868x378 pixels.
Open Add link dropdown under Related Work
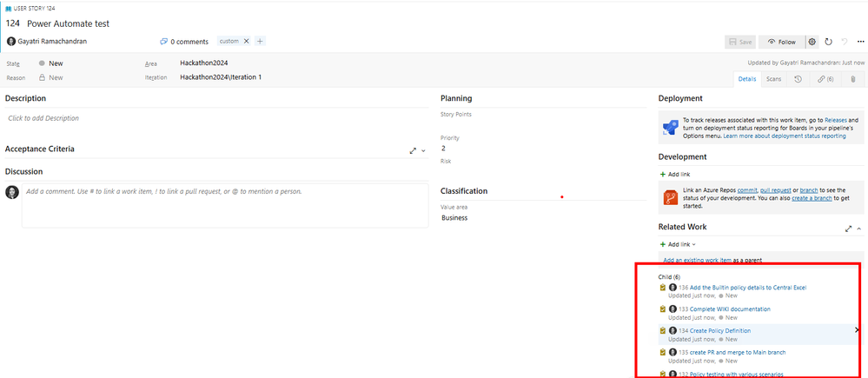(678, 244)
